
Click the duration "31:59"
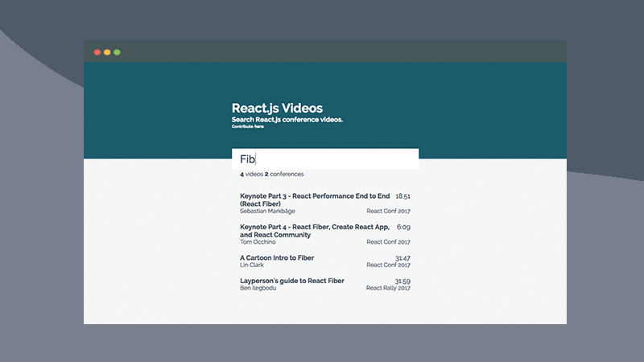(402, 281)
